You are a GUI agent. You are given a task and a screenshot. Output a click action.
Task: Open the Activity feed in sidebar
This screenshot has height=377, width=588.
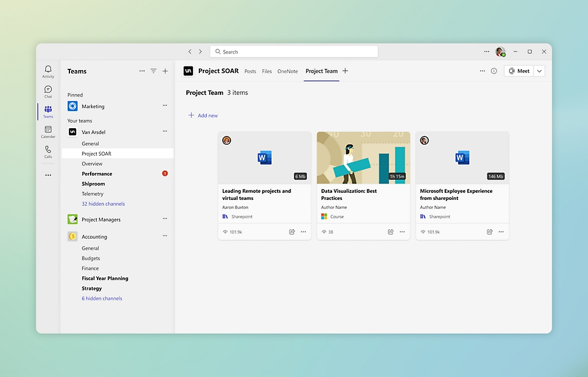[48, 71]
